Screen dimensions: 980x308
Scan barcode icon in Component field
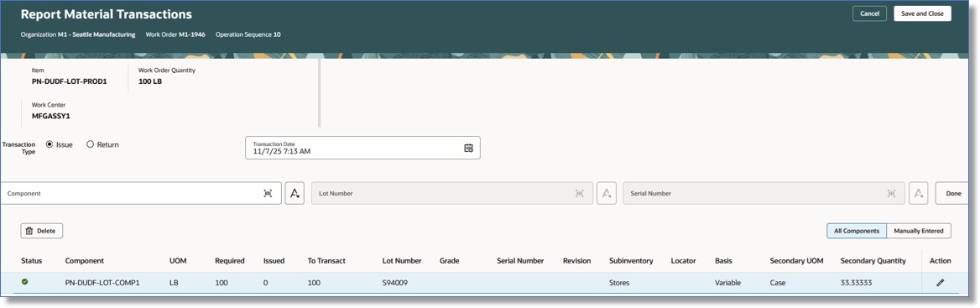268,194
